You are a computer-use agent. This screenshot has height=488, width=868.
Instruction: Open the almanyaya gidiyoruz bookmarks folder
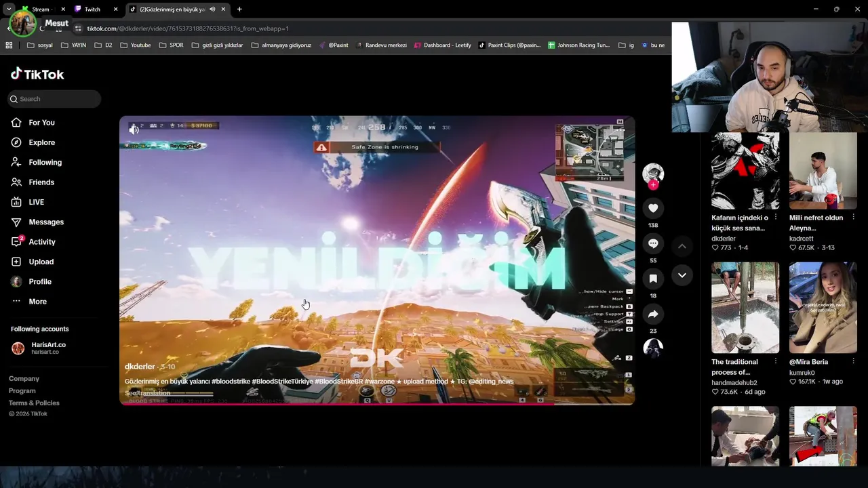281,45
